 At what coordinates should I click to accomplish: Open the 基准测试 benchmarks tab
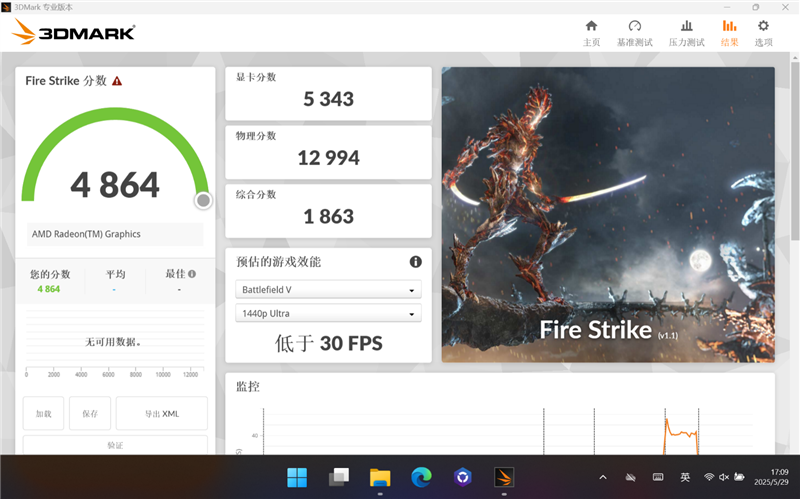(635, 33)
